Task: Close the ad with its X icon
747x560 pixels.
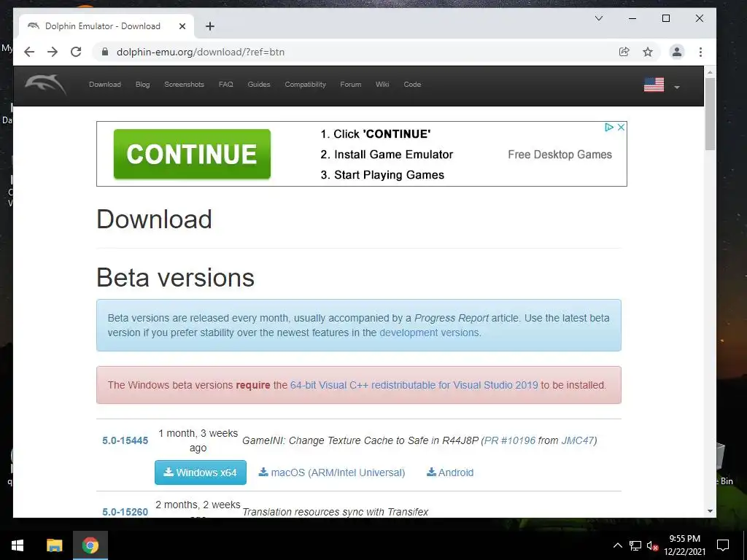Action: [621, 127]
